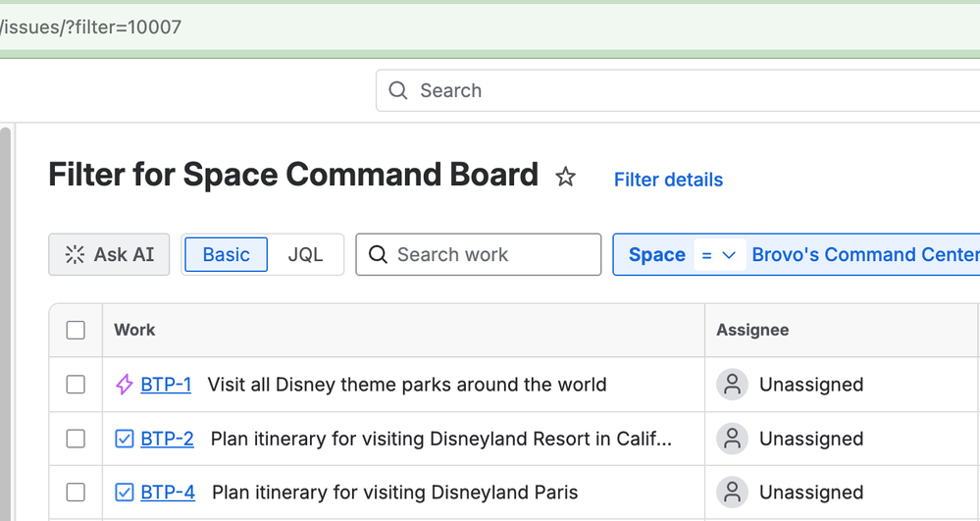Focus the global Search field
Viewport: 980px width, 521px height.
(x=678, y=90)
